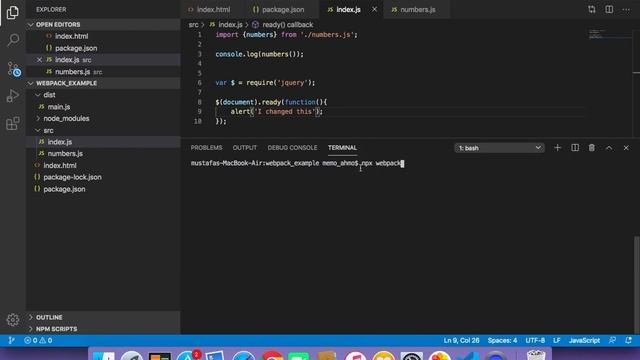Viewport: 640px width, 360px height.
Task: Open the Search view in activity bar
Action: 13,40
